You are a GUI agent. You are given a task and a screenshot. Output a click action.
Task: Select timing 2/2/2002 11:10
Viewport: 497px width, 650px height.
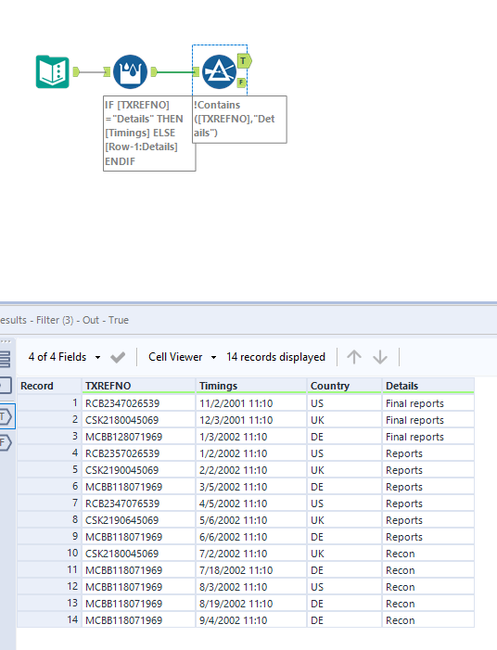[251, 470]
